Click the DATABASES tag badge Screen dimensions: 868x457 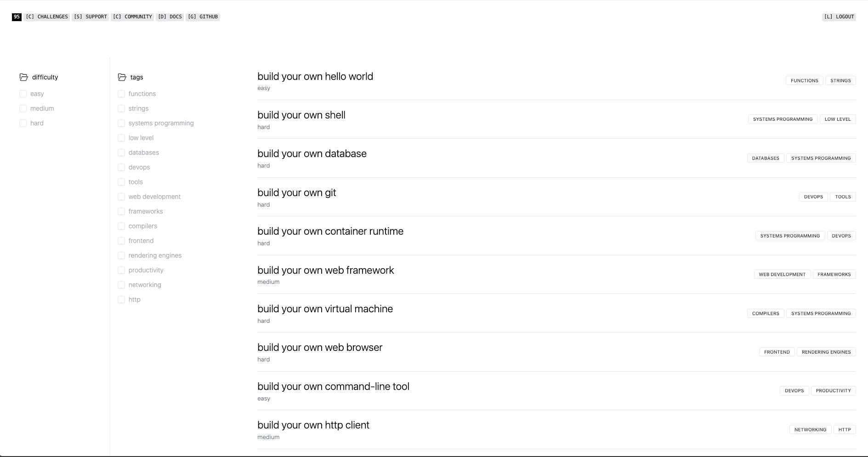tap(765, 158)
